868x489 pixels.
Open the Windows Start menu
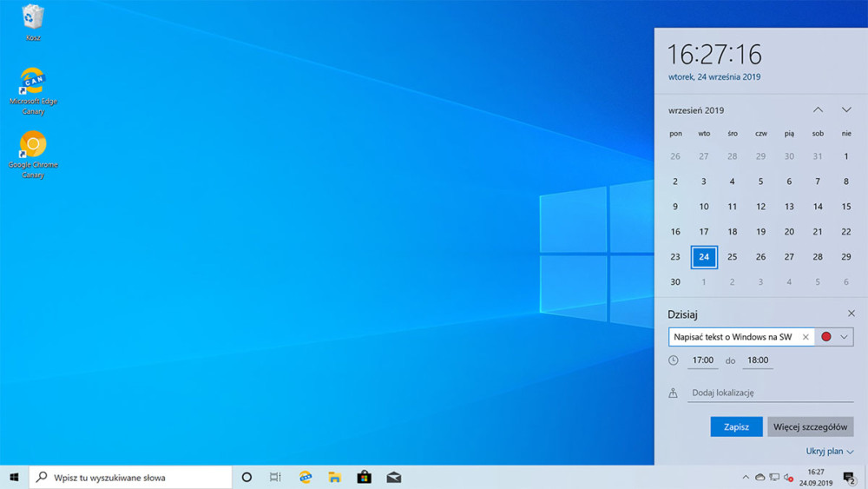click(15, 478)
